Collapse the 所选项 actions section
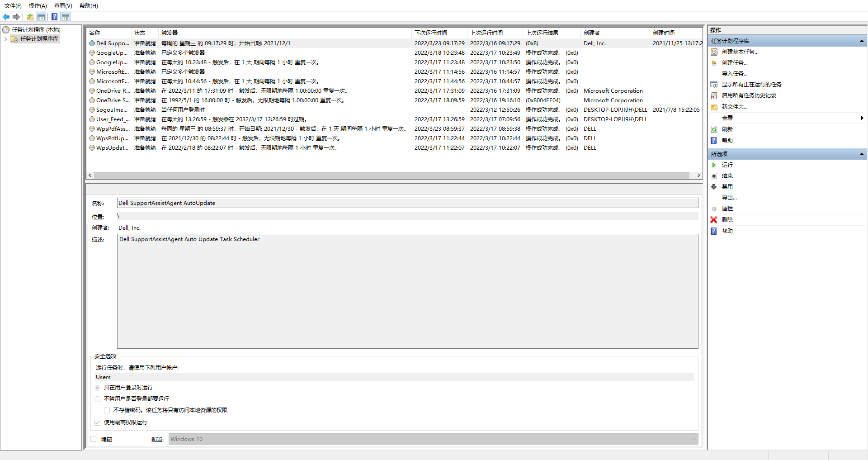This screenshot has width=868, height=460. pos(862,154)
